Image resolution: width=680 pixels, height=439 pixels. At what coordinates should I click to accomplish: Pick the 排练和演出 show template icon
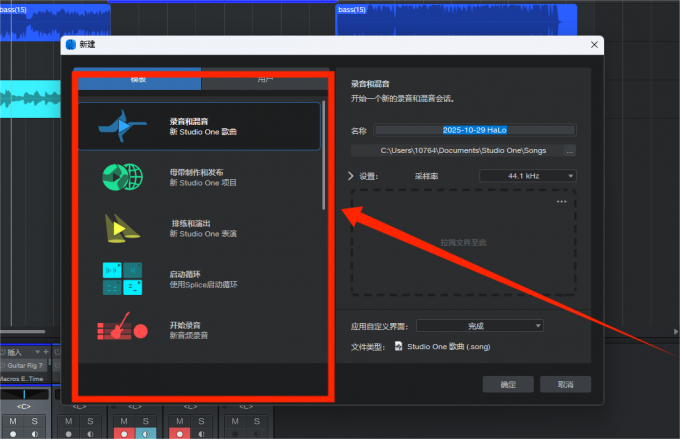tap(122, 228)
